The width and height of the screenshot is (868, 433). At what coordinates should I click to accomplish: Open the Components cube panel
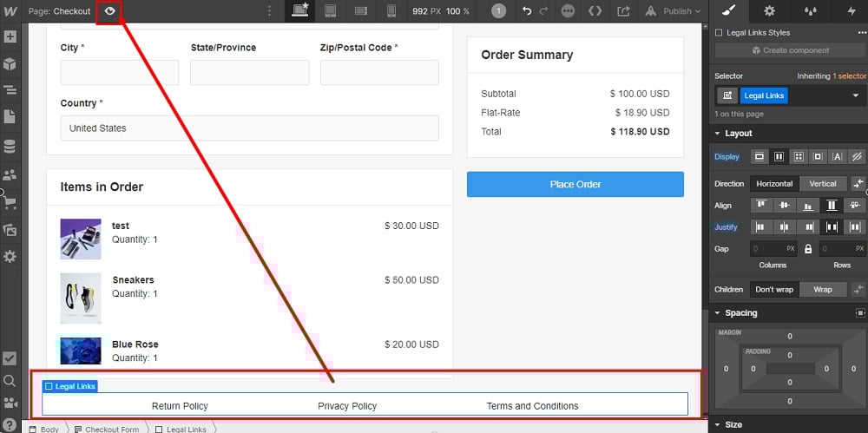(10, 64)
